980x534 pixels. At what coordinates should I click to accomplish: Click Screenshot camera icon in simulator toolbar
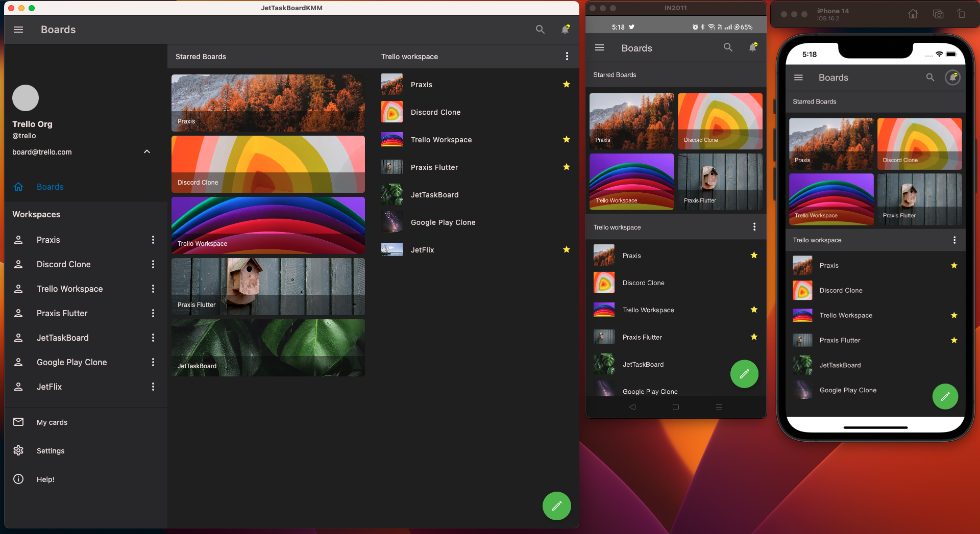click(x=938, y=14)
